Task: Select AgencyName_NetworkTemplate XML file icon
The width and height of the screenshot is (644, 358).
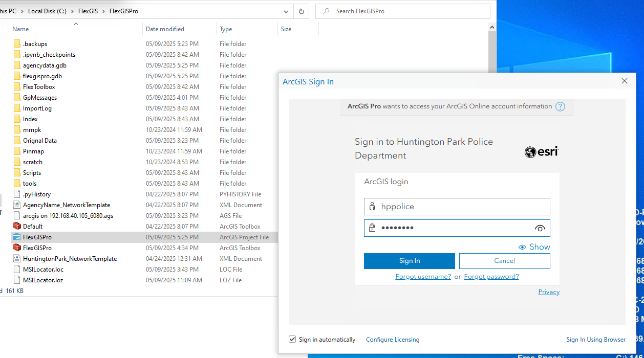Action: point(17,205)
